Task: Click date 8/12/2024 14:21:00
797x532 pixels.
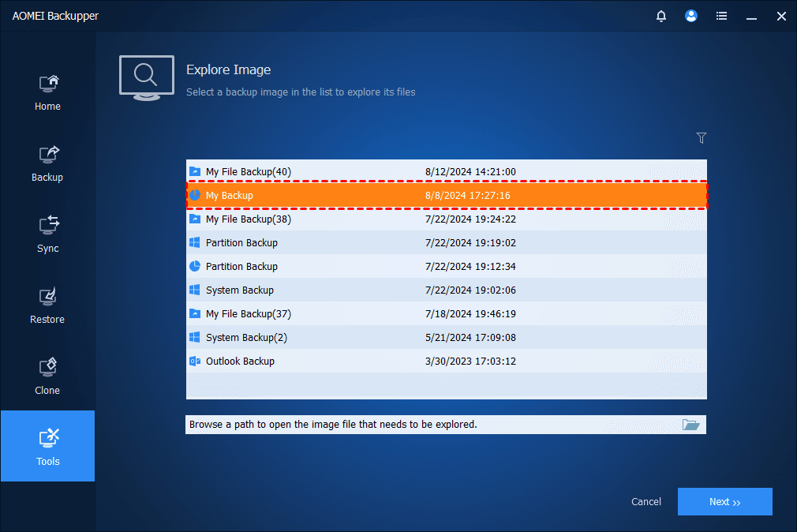Action: [470, 172]
